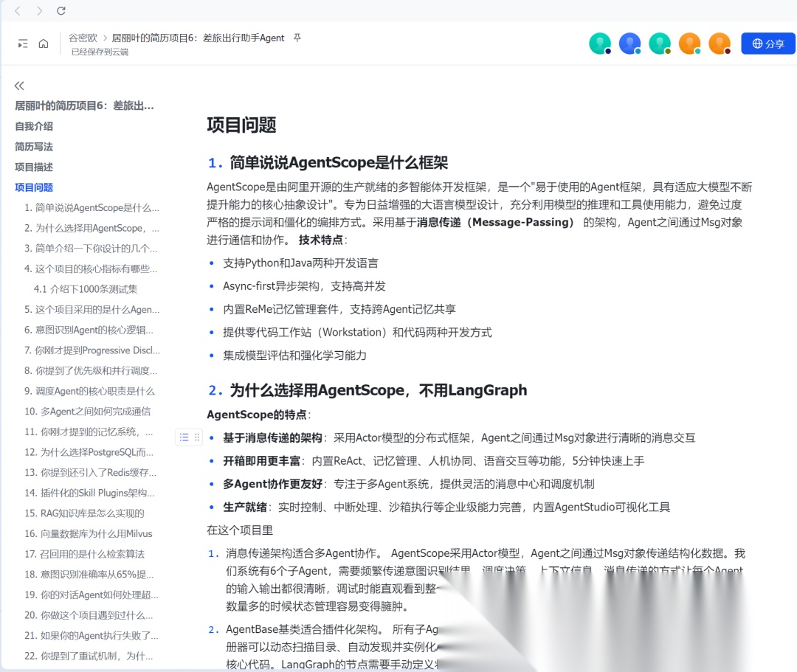Viewport: 797px width, 672px height.
Task: Open outline item 11. 你刚才提到的记忆系统
Action: coord(89,432)
